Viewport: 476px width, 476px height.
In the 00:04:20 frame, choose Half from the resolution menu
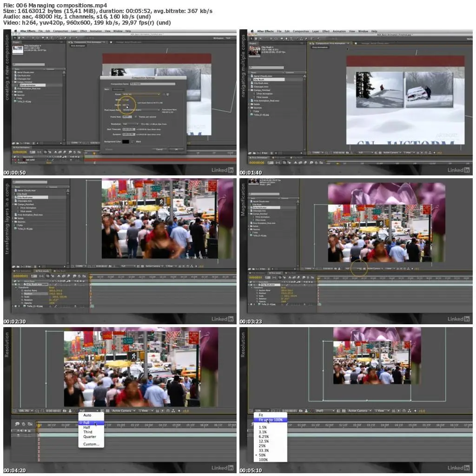[91, 427]
